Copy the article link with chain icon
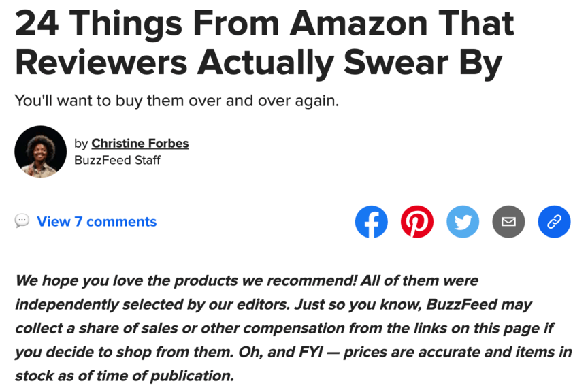Image resolution: width=588 pixels, height=392 pixels. point(554,222)
